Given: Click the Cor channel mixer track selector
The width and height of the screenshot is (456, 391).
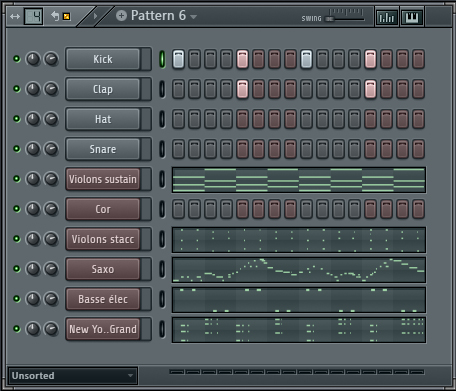Looking at the screenshot, I should [146, 209].
